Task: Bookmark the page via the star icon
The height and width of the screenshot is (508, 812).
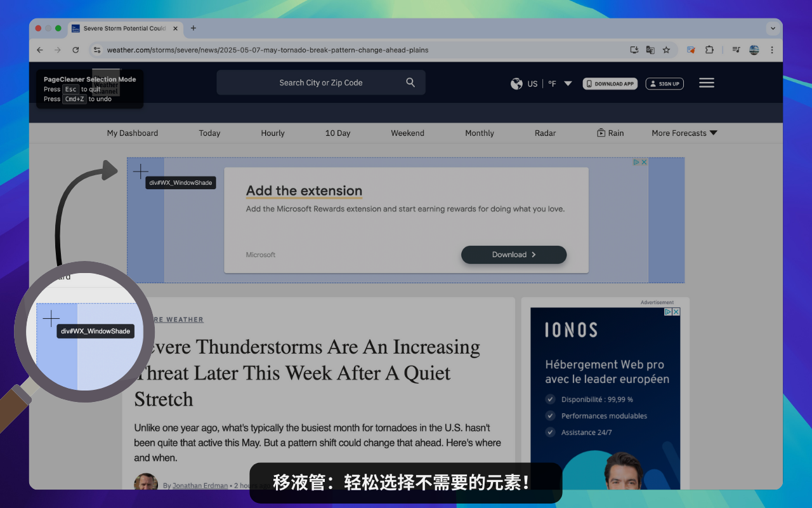Action: pyautogui.click(x=667, y=50)
